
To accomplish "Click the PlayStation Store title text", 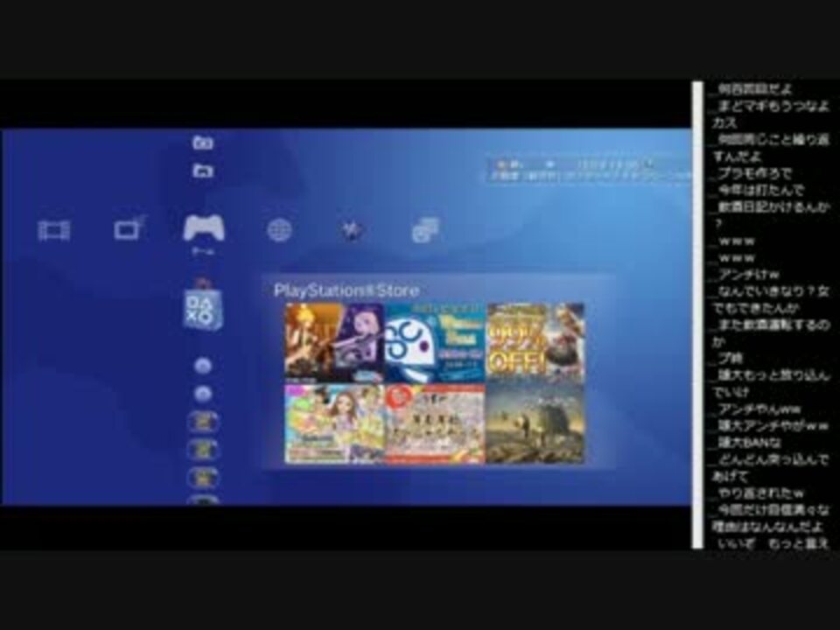I will (346, 290).
